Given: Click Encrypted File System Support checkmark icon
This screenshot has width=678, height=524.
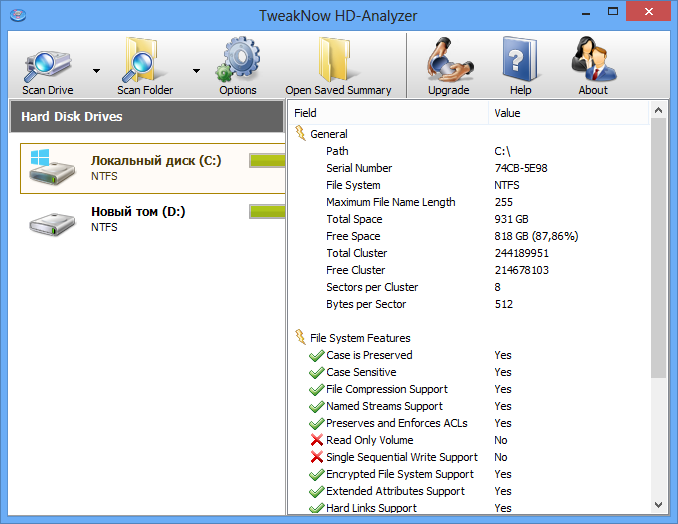Looking at the screenshot, I should (x=317, y=474).
